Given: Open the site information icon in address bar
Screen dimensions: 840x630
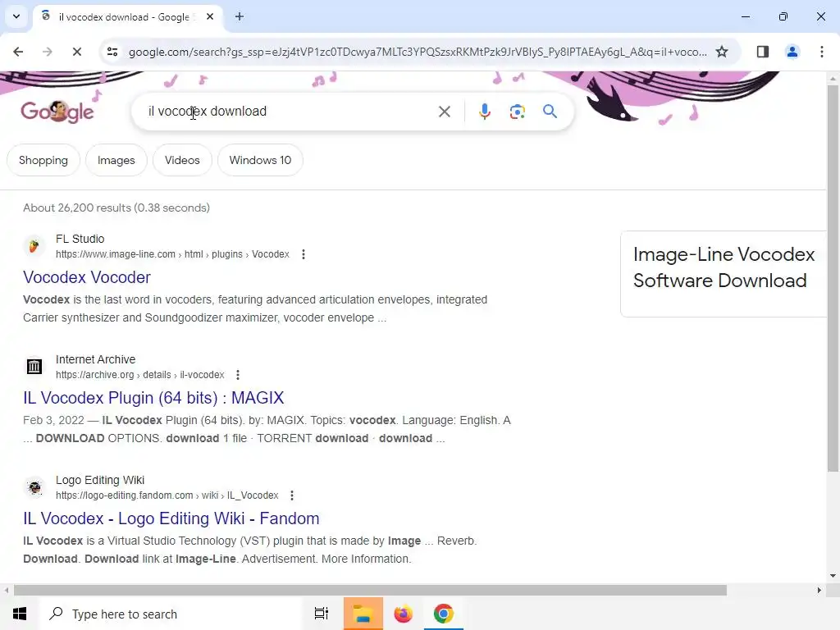Looking at the screenshot, I should (112, 52).
